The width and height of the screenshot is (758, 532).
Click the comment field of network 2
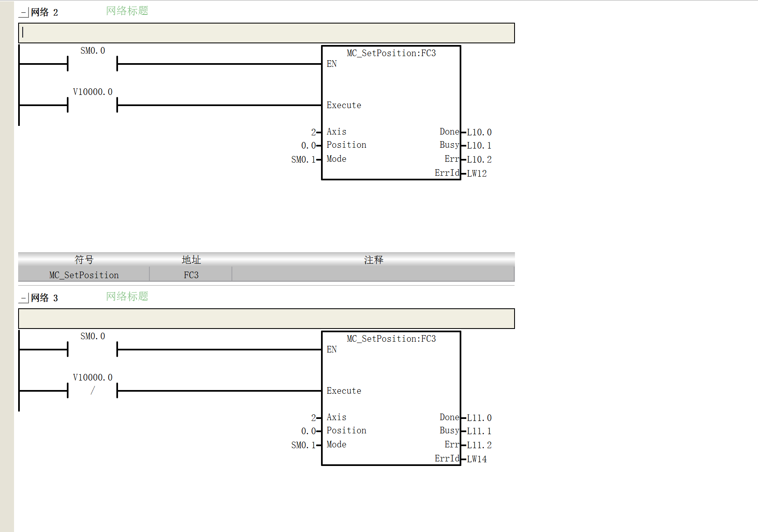tap(267, 33)
